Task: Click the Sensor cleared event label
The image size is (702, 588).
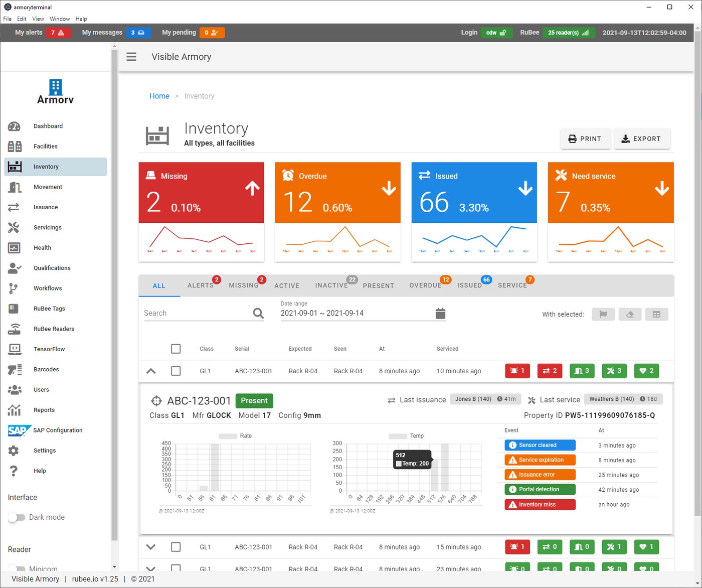Action: pos(540,445)
